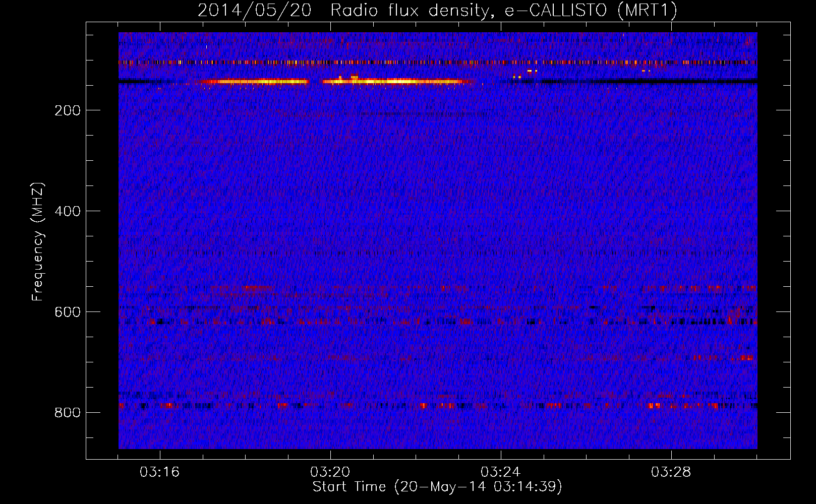Click the '03:16' time tick label
Screen dimensions: 816x504
pyautogui.click(x=160, y=472)
